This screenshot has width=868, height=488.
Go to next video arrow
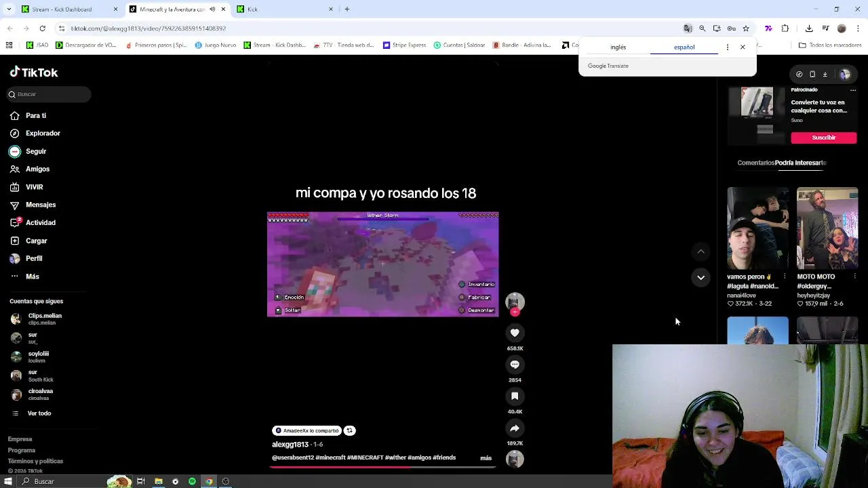(701, 277)
